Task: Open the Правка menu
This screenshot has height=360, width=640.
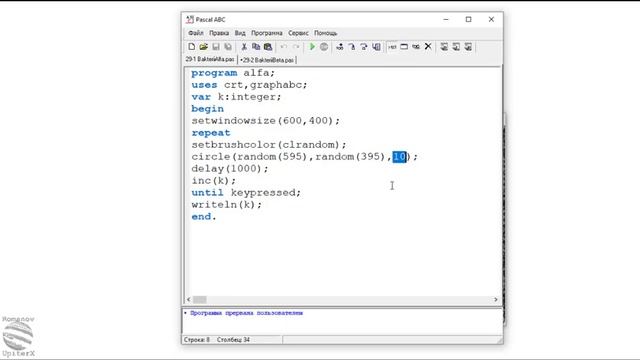Action: pyautogui.click(x=219, y=33)
